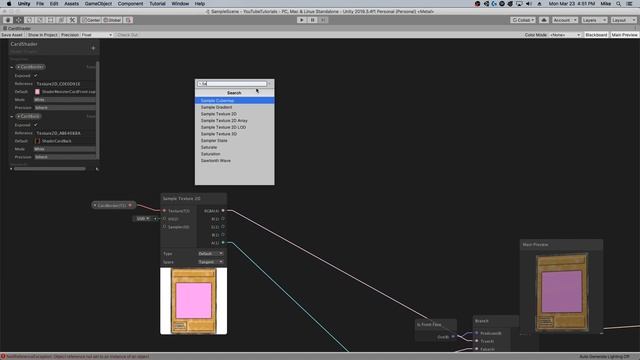The width and height of the screenshot is (640, 360).
Task: Open the Color Mode dropdown
Action: click(565, 35)
